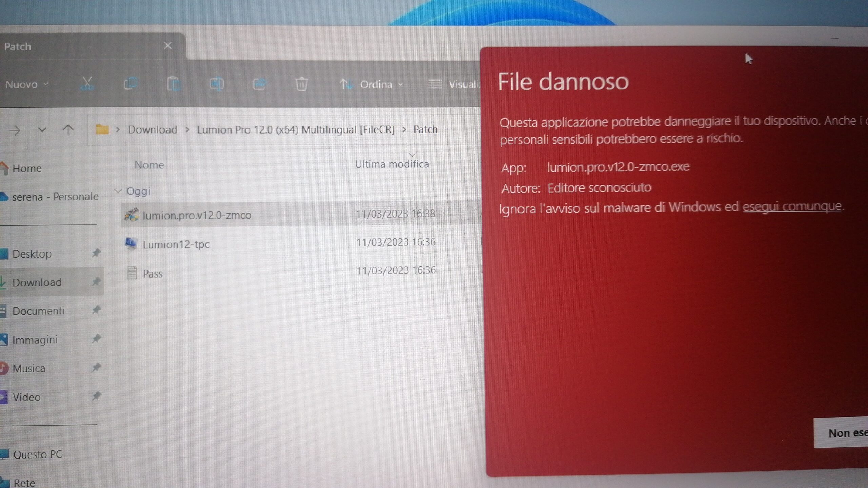The image size is (868, 488).
Task: Open the Ordina sort dropdown
Action: (x=371, y=84)
